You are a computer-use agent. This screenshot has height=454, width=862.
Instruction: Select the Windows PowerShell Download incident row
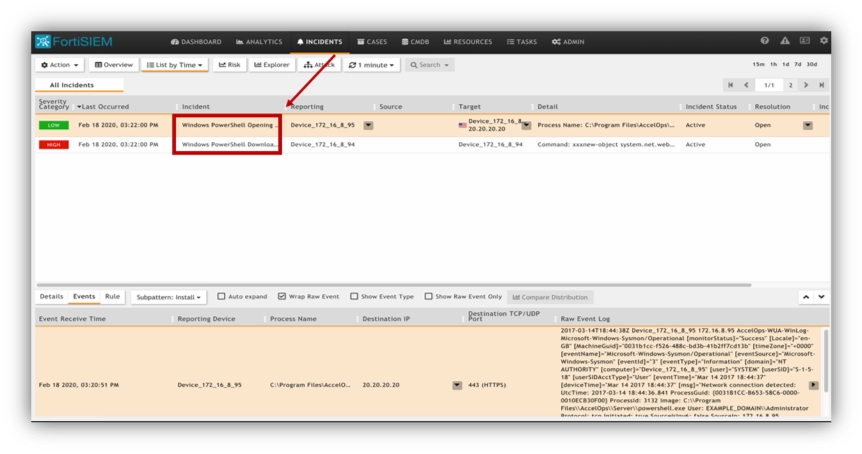tap(228, 144)
